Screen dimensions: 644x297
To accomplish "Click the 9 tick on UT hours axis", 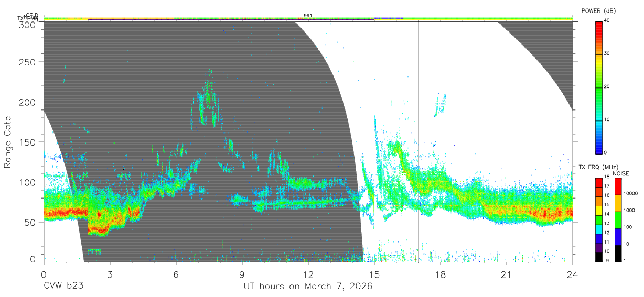I will click(x=242, y=274).
